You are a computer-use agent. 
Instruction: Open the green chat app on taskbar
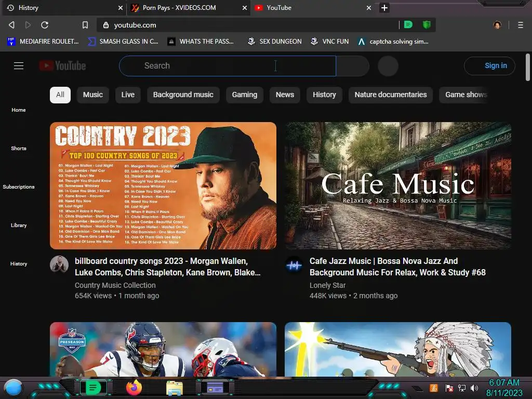pyautogui.click(x=93, y=388)
